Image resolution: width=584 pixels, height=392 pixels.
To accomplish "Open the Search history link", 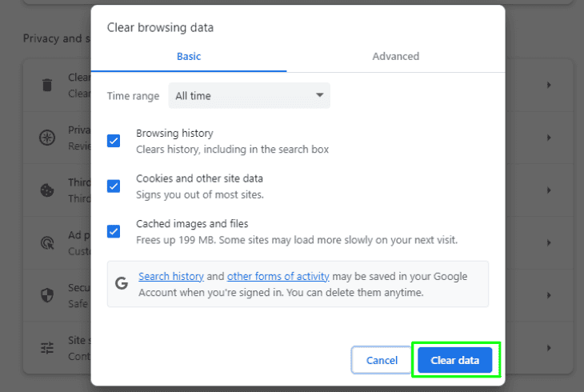I will tap(171, 277).
